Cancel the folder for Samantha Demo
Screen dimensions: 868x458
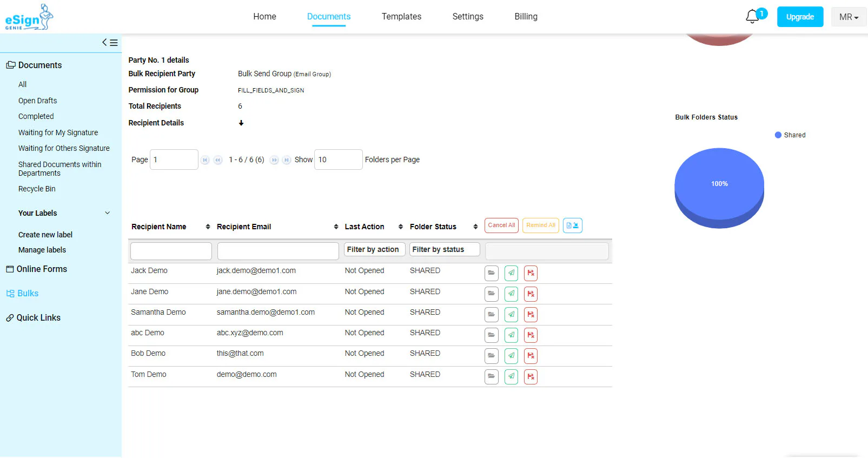[x=531, y=314]
